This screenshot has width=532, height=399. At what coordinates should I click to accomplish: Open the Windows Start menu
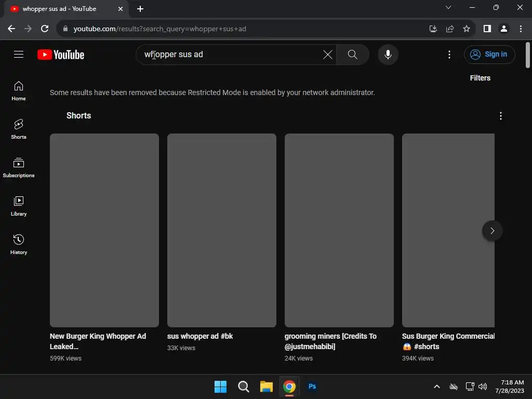[220, 387]
